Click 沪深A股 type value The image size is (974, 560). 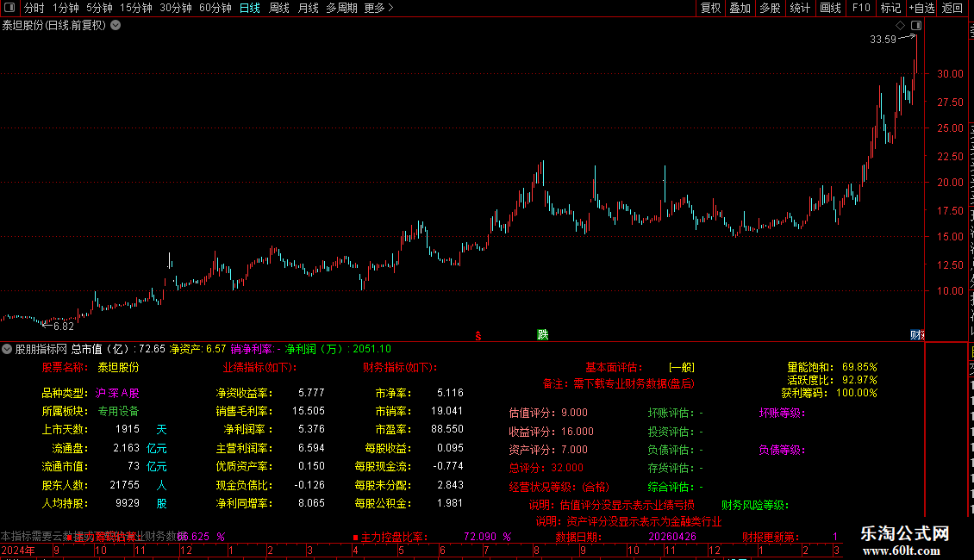tap(116, 393)
